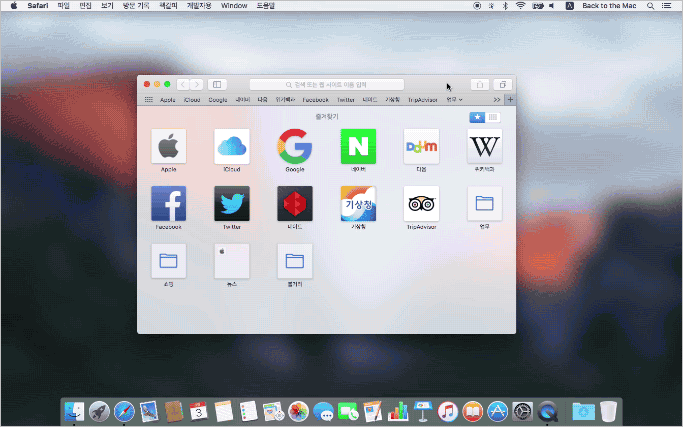
Task: Open iCloud link in favorites bar
Action: (192, 100)
